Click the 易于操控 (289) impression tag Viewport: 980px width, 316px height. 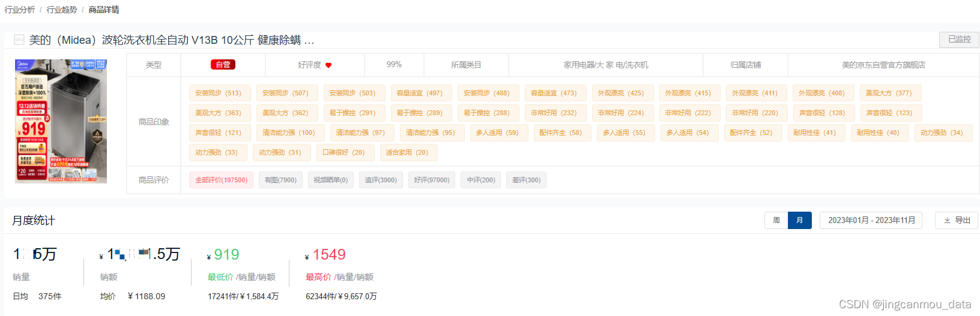click(420, 113)
